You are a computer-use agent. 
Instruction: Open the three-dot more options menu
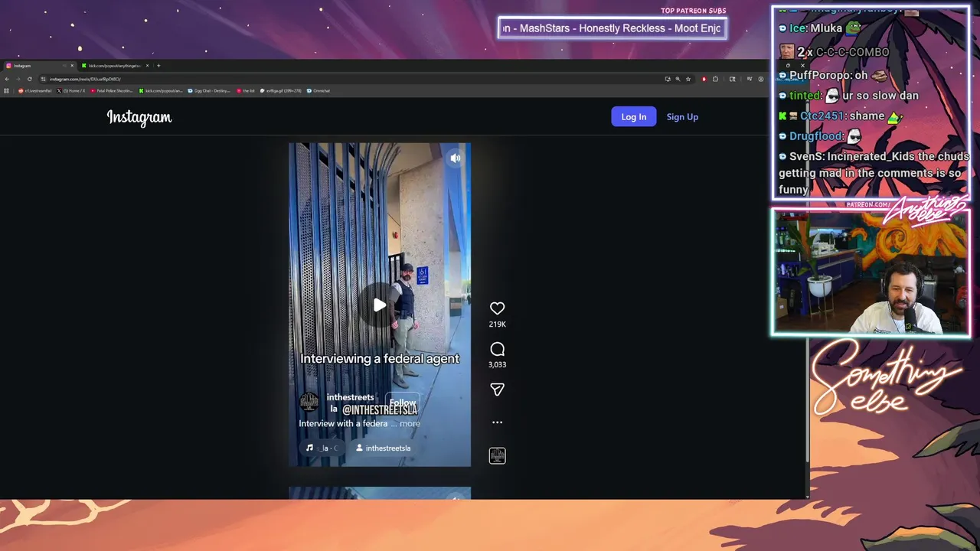pos(497,422)
